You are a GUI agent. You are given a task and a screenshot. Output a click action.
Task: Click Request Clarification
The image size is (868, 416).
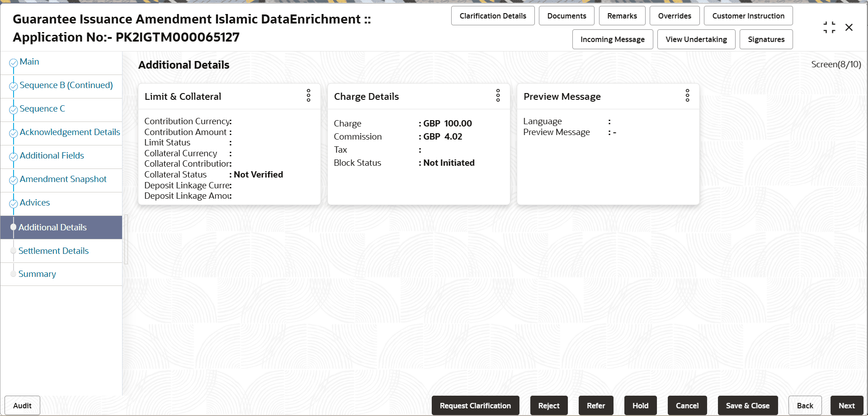[x=475, y=405]
